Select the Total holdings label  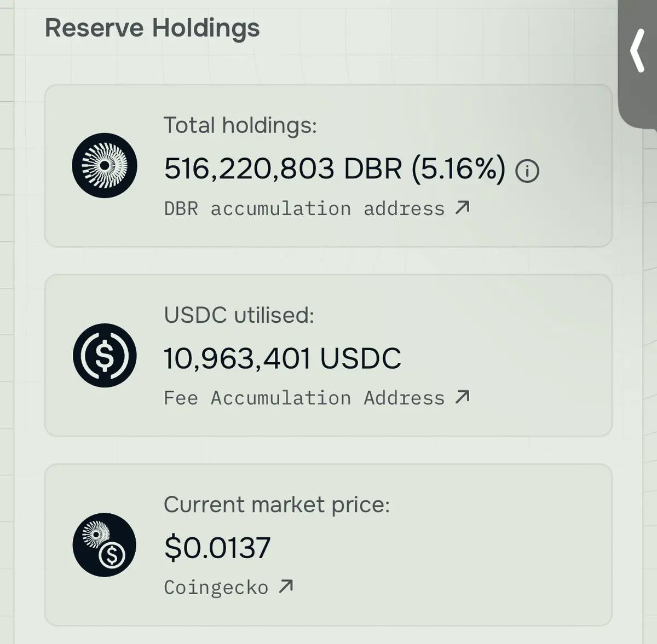[240, 125]
